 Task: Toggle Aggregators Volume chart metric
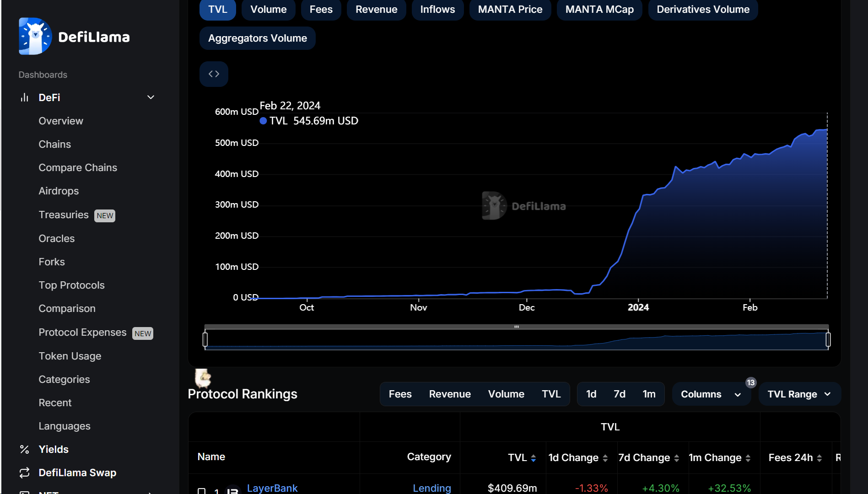[x=258, y=38]
